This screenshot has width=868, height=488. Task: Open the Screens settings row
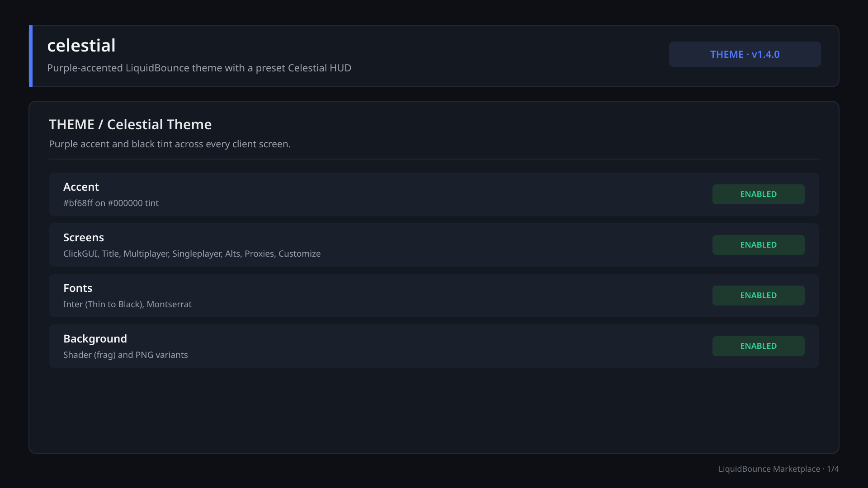pos(434,245)
